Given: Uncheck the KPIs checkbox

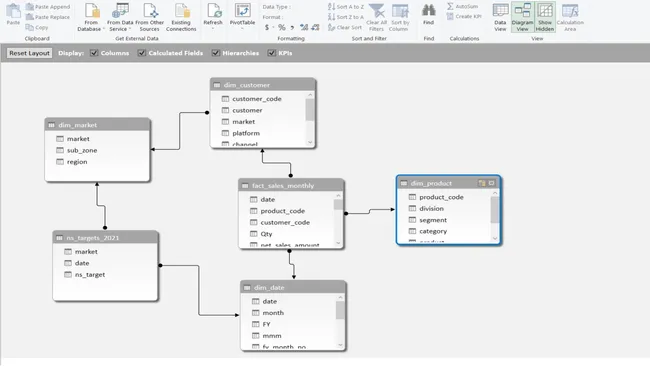Looking at the screenshot, I should [x=272, y=53].
